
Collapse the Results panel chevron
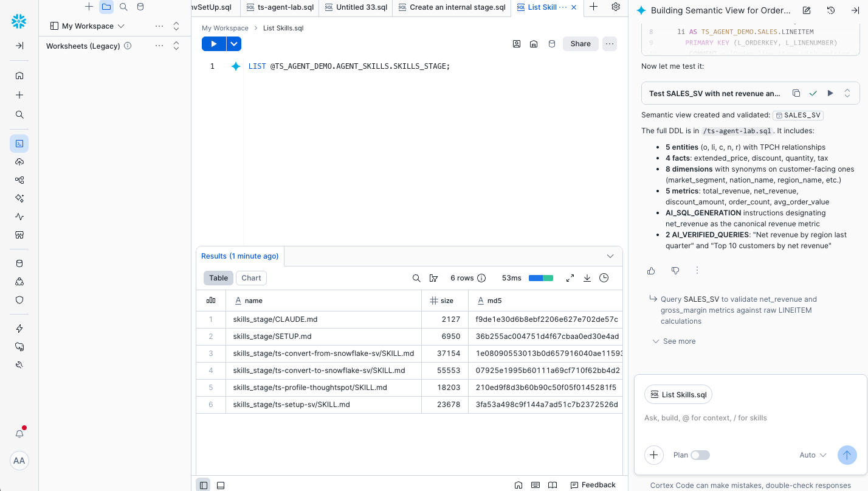[610, 256]
